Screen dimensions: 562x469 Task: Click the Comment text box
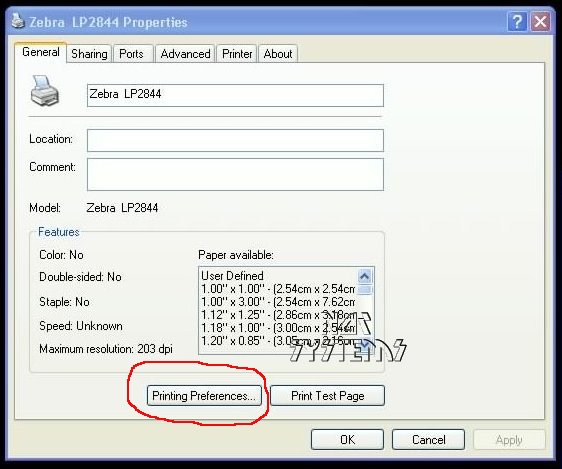click(235, 174)
